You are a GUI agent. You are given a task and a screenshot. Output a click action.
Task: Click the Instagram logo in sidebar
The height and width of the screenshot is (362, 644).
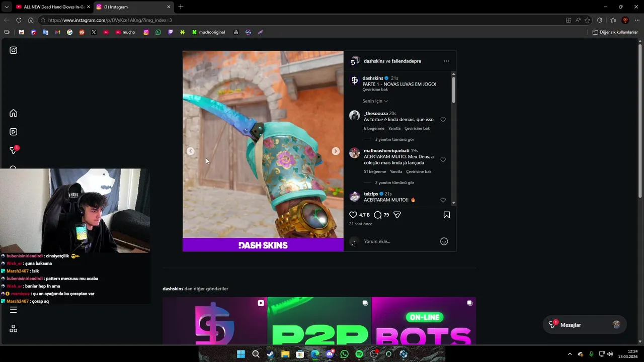click(14, 50)
